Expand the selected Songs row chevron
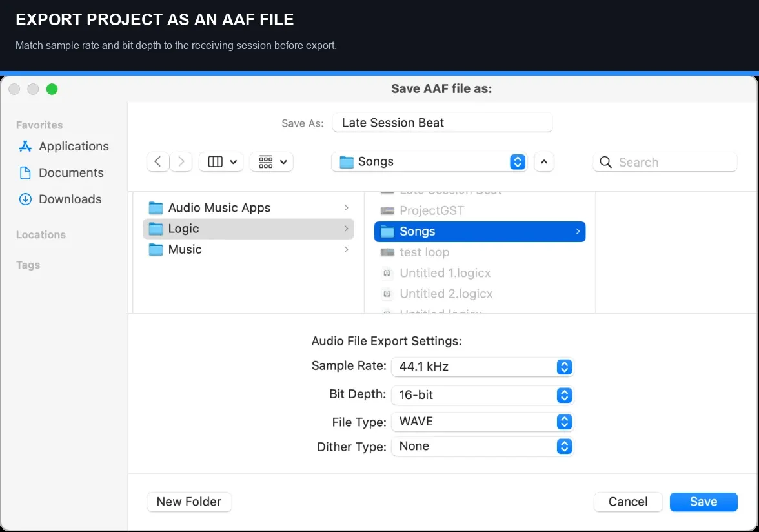The width and height of the screenshot is (759, 532). (x=578, y=231)
